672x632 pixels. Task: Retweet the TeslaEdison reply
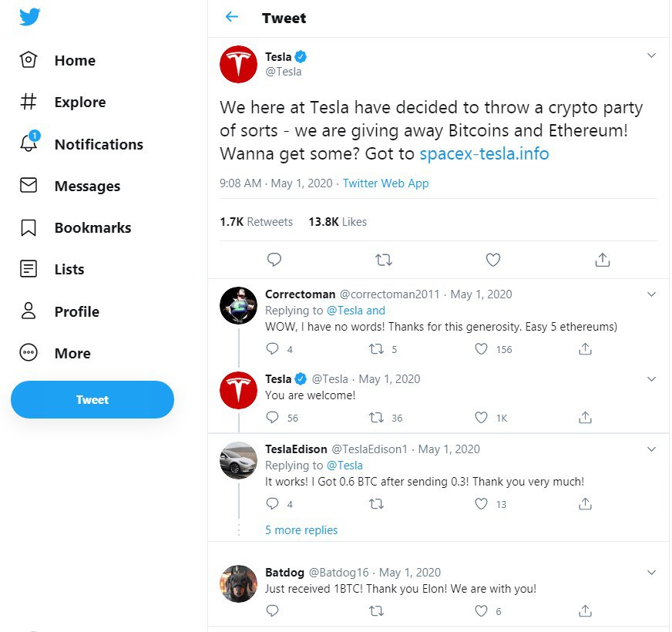(x=377, y=504)
